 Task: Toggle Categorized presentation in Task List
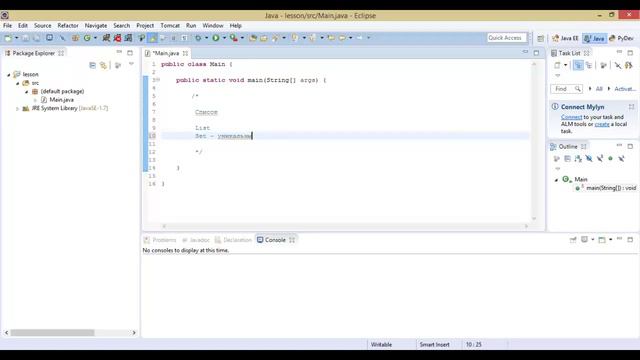pos(578,65)
